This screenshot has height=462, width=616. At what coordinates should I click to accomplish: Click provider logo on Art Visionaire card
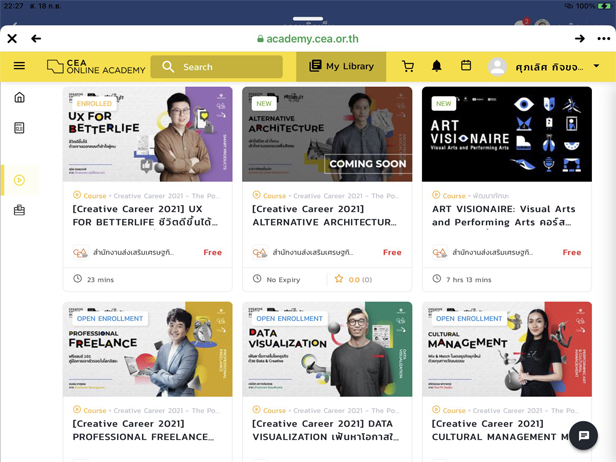coord(439,253)
